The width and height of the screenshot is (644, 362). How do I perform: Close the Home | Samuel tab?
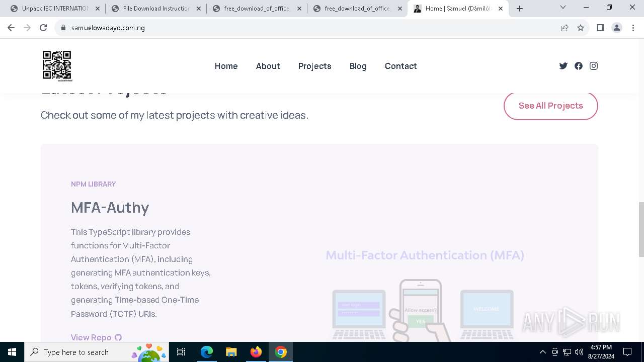(501, 9)
